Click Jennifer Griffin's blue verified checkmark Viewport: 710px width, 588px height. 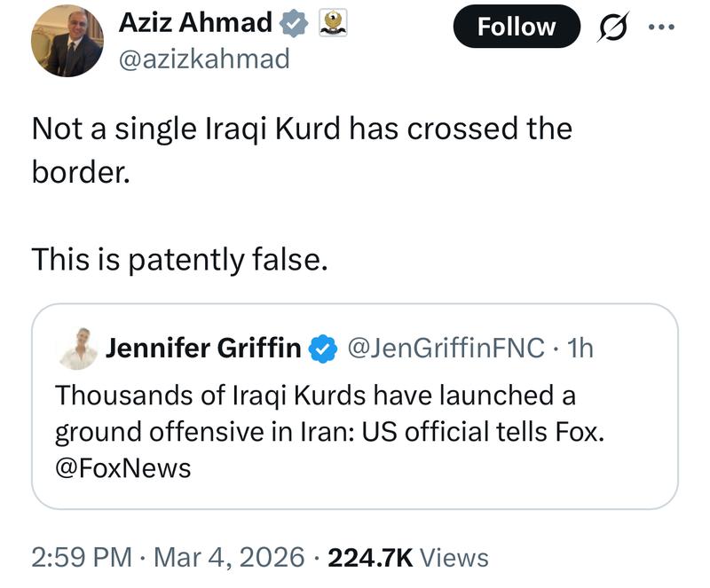[x=322, y=349]
